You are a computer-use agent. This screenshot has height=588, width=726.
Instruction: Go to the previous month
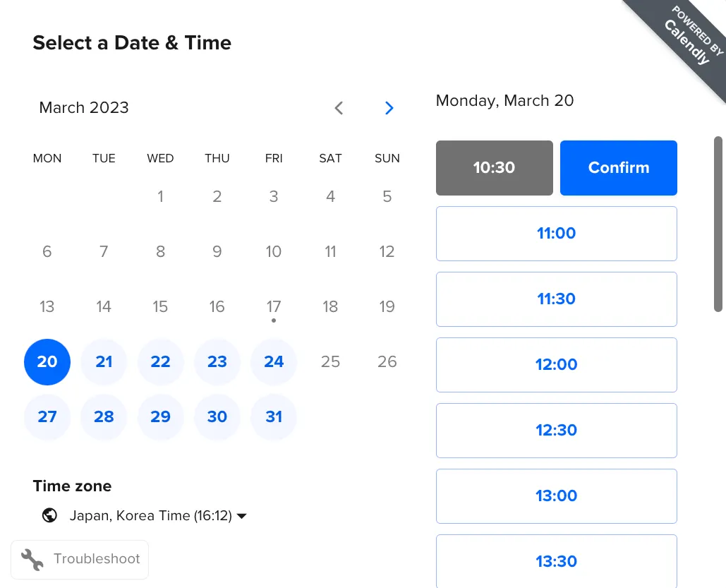[339, 108]
